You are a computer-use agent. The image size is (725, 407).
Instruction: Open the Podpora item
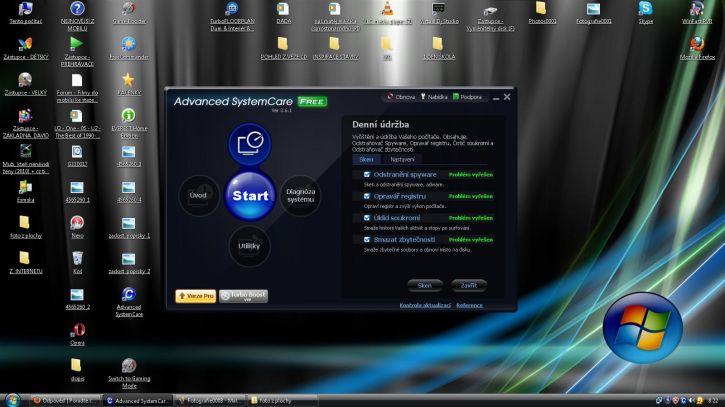point(467,97)
